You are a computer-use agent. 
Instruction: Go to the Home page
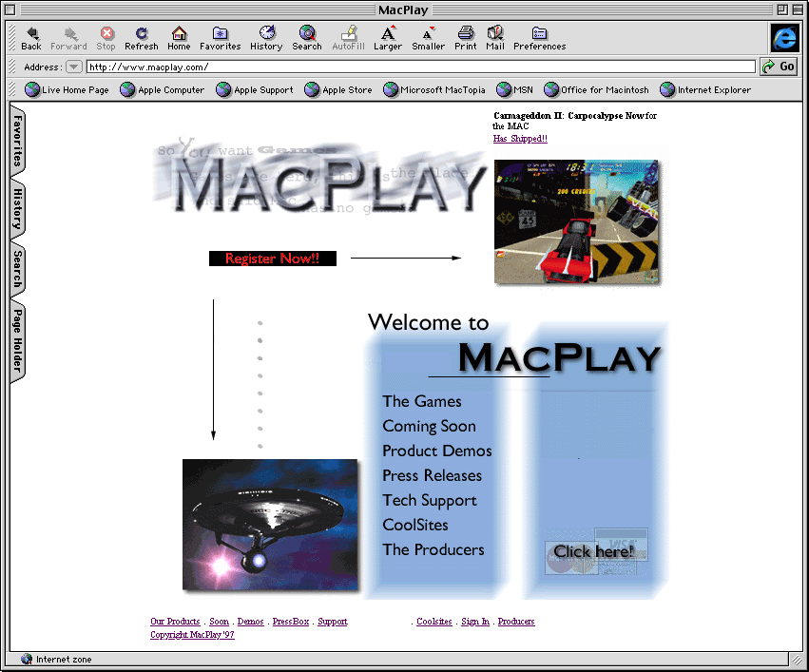point(179,39)
